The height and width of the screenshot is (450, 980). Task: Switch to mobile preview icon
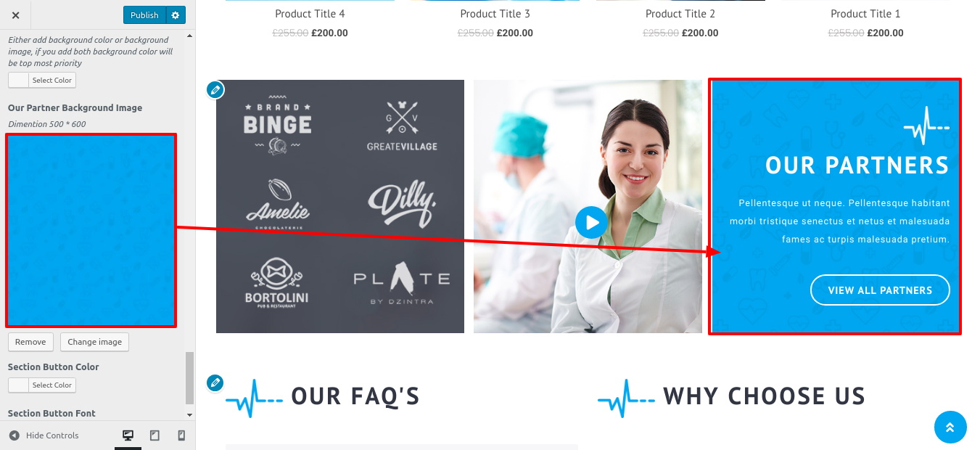(x=181, y=435)
